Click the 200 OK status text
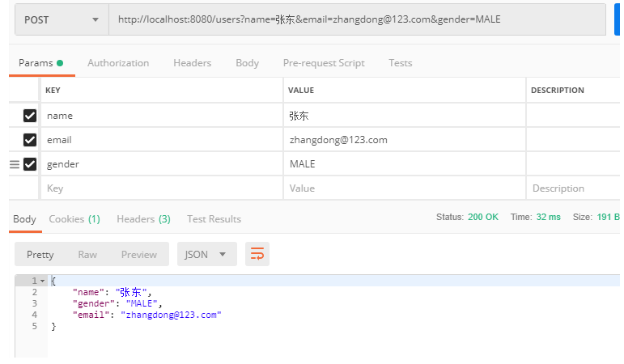624x364 pixels. 483,217
